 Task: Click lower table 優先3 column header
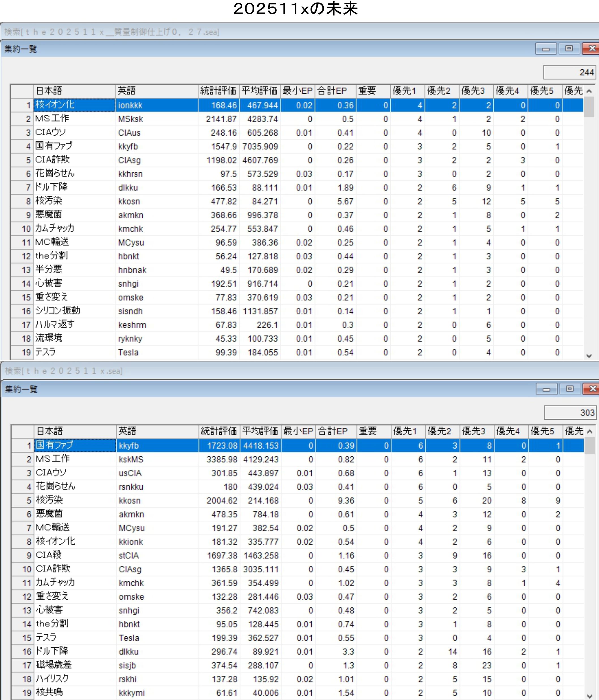tap(477, 431)
